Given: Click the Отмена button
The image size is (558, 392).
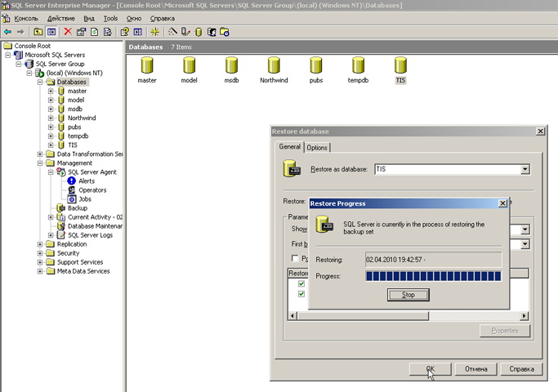Looking at the screenshot, I should [475, 369].
